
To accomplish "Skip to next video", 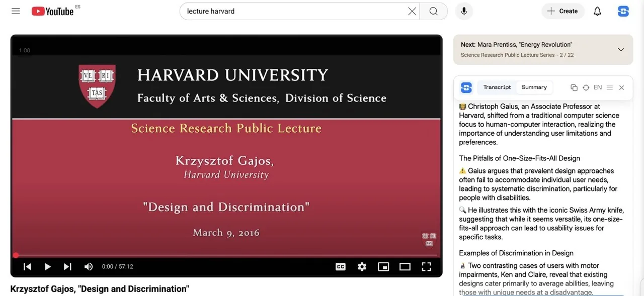I will [x=67, y=267].
